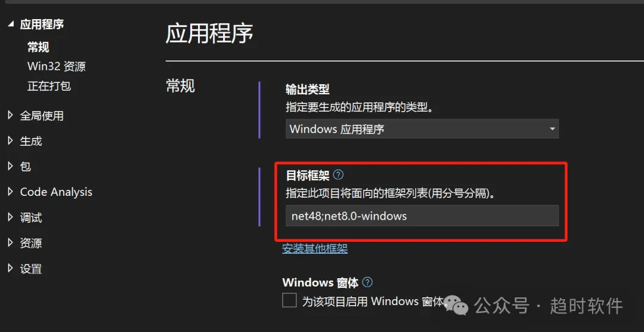Image resolution: width=644 pixels, height=332 pixels.
Task: Select Win32 资源 in sidebar
Action: [x=56, y=66]
